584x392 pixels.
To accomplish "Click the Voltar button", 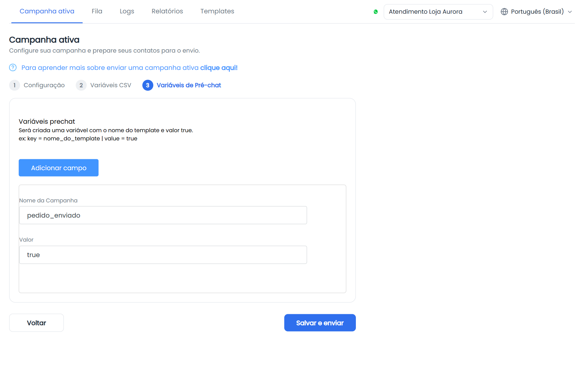I will tap(36, 323).
